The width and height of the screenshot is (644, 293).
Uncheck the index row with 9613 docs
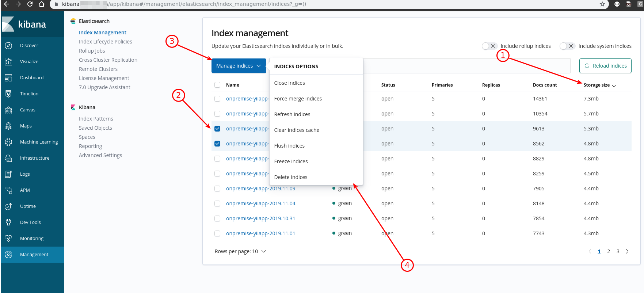coord(217,129)
